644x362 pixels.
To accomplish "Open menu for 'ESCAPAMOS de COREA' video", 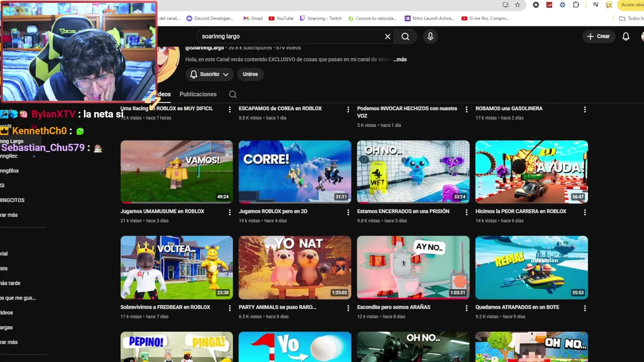I will point(348,109).
